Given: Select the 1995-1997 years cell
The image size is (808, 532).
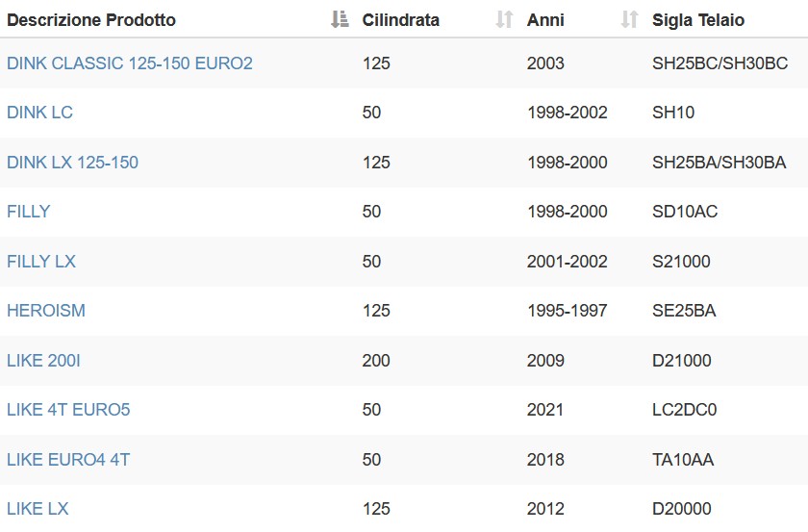Looking at the screenshot, I should (x=567, y=311).
